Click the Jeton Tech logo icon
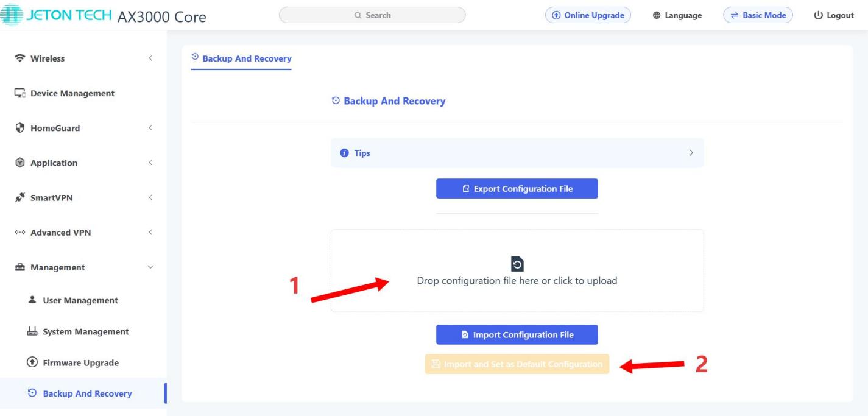Image resolution: width=868 pixels, height=416 pixels. click(x=11, y=15)
